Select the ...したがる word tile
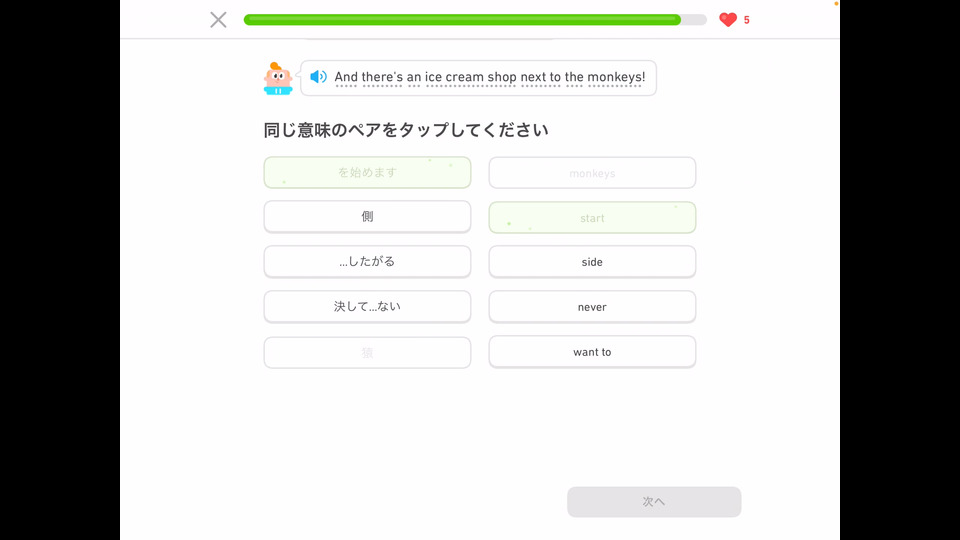 pyautogui.click(x=367, y=261)
